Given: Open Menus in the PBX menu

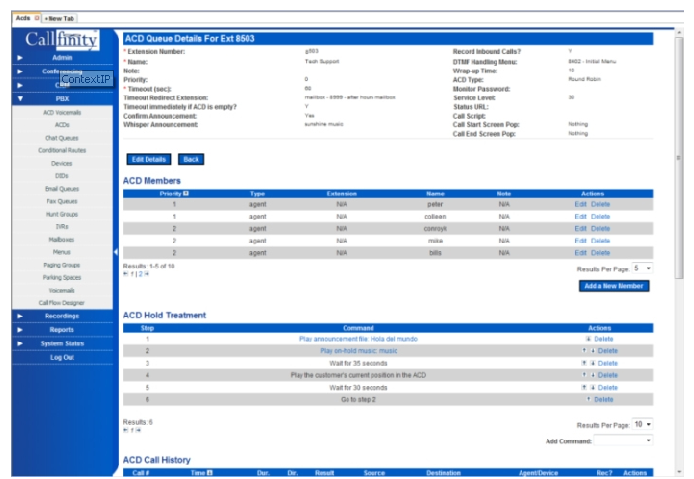Looking at the screenshot, I should click(62, 252).
